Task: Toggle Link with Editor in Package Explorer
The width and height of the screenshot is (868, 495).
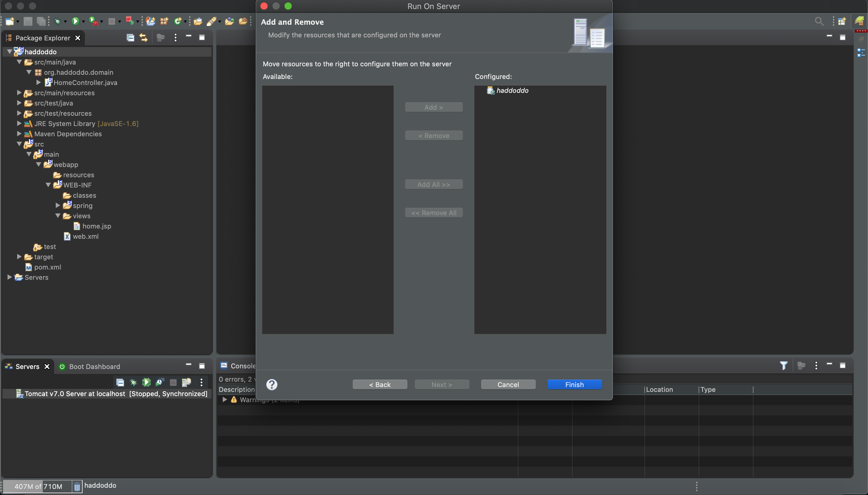Action: point(143,38)
